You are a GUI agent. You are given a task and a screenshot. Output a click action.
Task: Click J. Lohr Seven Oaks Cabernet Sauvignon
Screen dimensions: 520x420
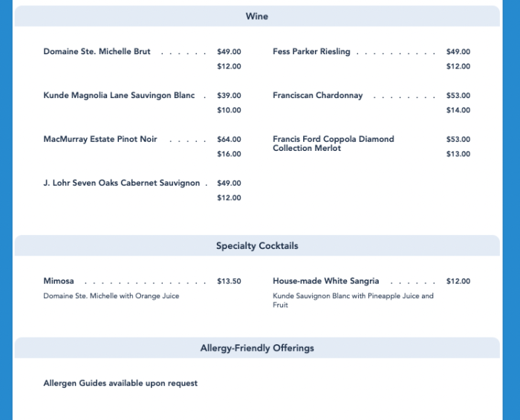click(122, 184)
